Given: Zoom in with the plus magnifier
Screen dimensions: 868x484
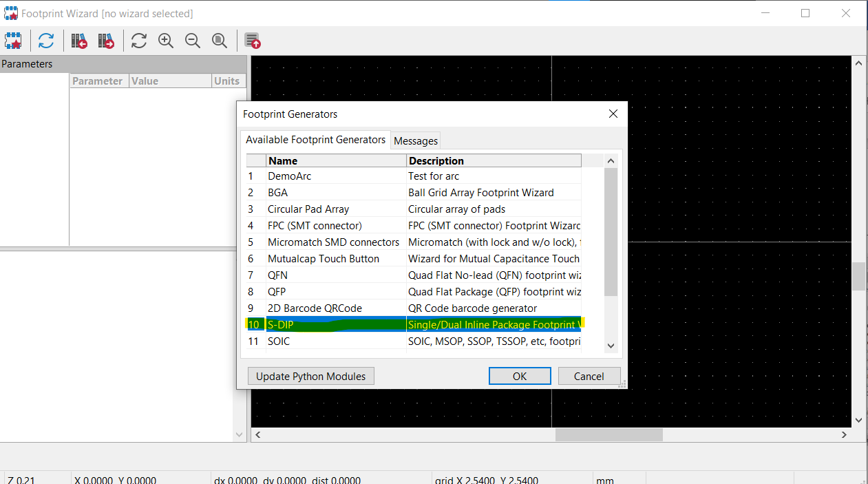Looking at the screenshot, I should (x=166, y=41).
